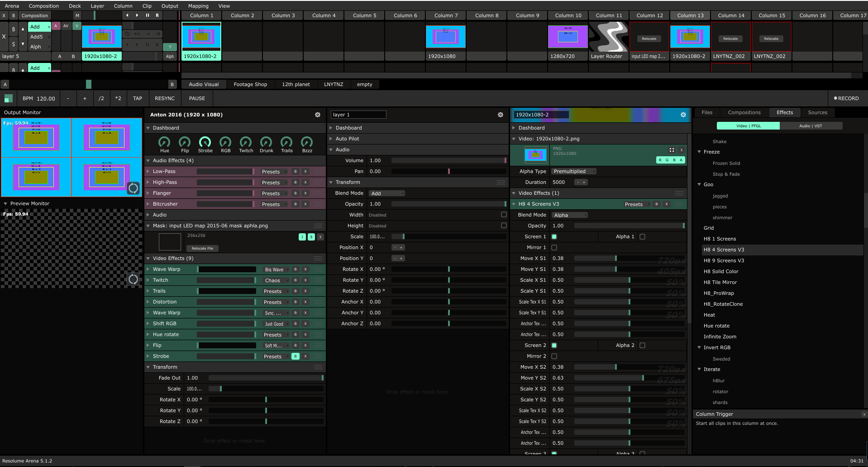The width and height of the screenshot is (868, 467).
Task: Open the layer Blend Mode Add dropdown
Action: 387,193
